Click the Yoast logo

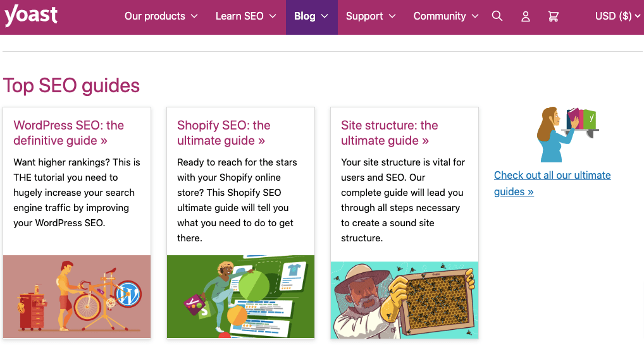coord(31,16)
